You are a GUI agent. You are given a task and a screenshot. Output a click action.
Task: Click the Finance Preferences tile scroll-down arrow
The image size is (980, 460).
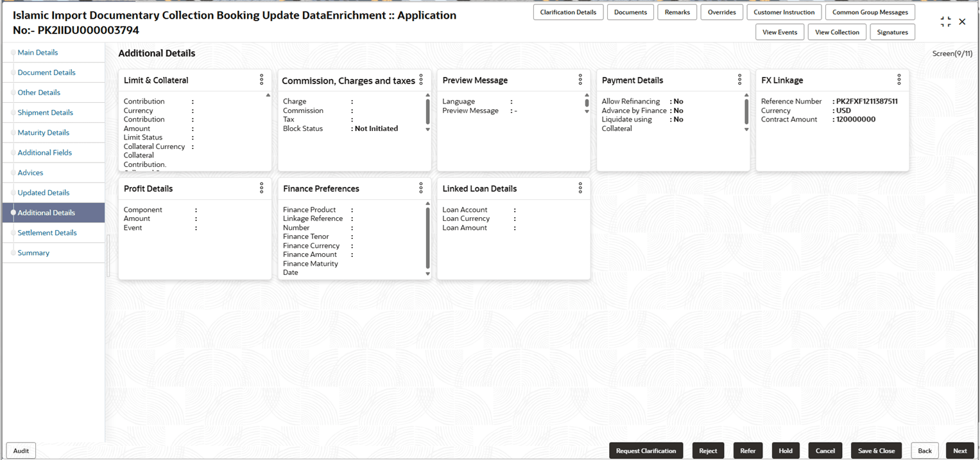click(x=427, y=274)
